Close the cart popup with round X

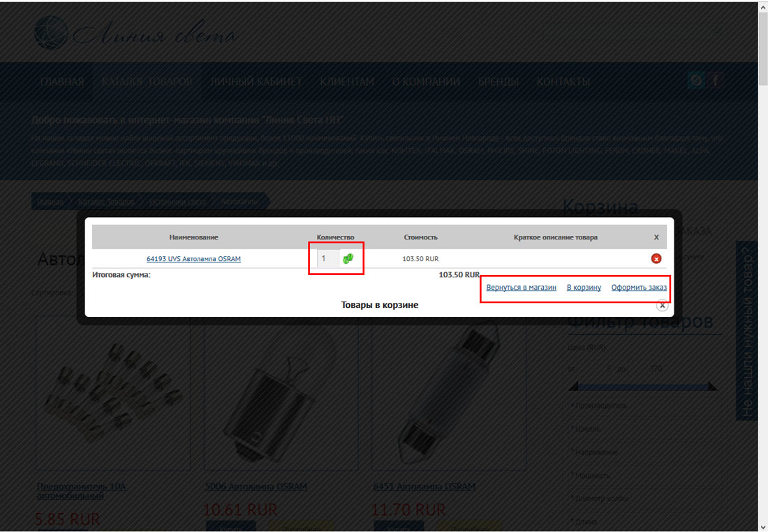[662, 305]
